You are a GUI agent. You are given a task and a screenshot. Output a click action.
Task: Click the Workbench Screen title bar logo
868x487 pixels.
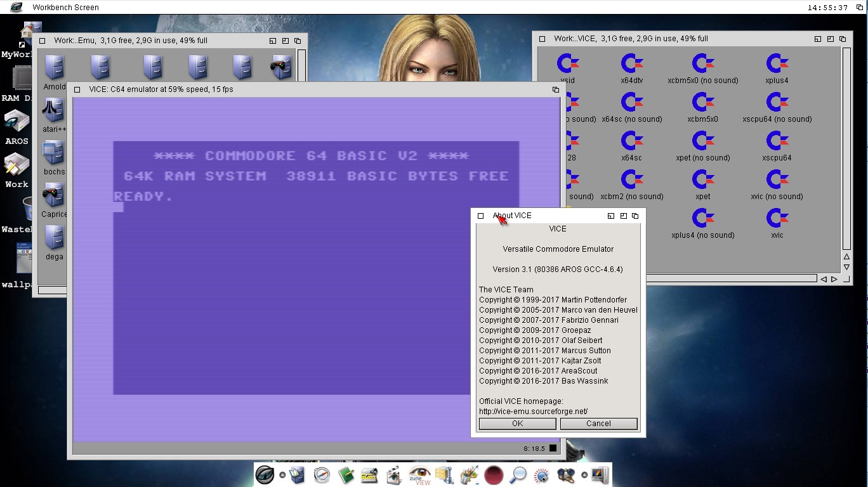16,7
